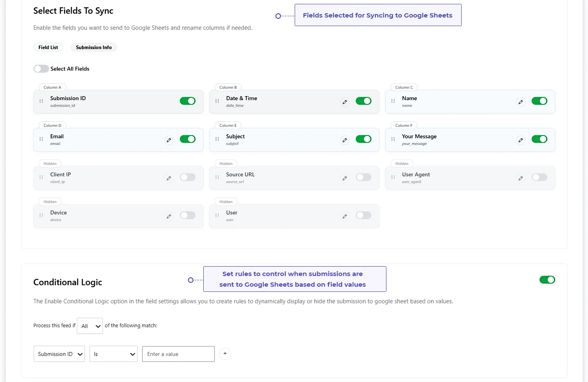Open the Submission ID field dropdown
The height and width of the screenshot is (382, 588).
point(59,354)
